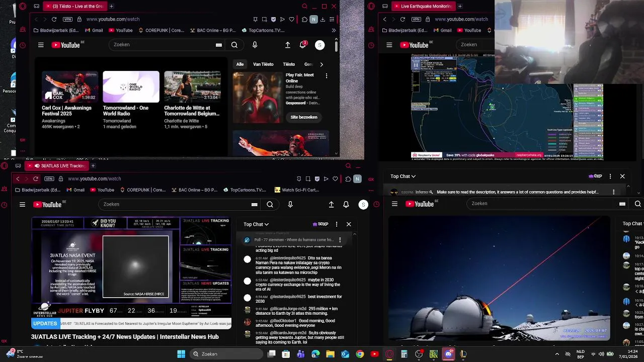The image size is (644, 362).
Task: Close the 3I/ATLAS live chat panel
Action: point(349,224)
